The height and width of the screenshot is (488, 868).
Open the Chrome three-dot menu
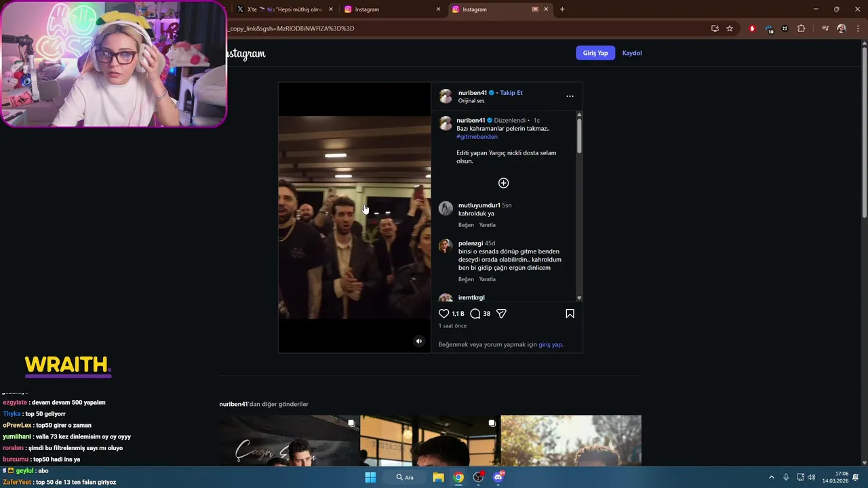(858, 28)
